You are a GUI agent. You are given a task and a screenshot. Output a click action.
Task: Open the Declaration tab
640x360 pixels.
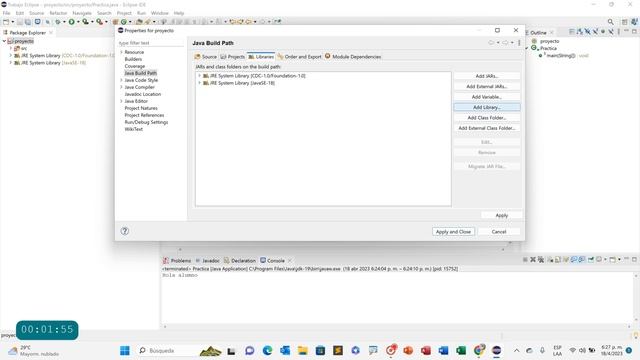[x=240, y=260]
